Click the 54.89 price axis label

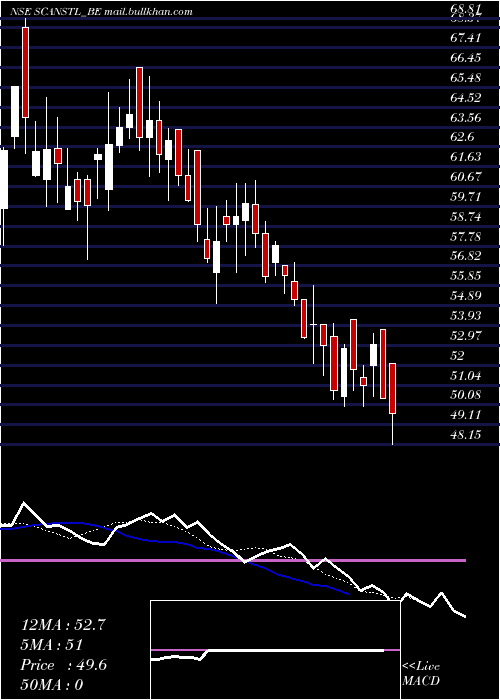(x=466, y=296)
